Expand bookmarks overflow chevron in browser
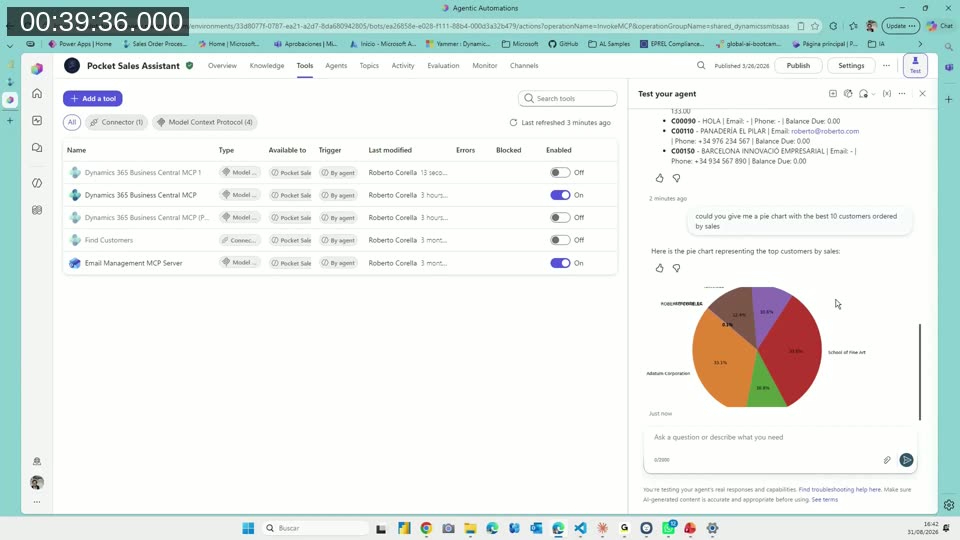The height and width of the screenshot is (540, 960). point(920,44)
